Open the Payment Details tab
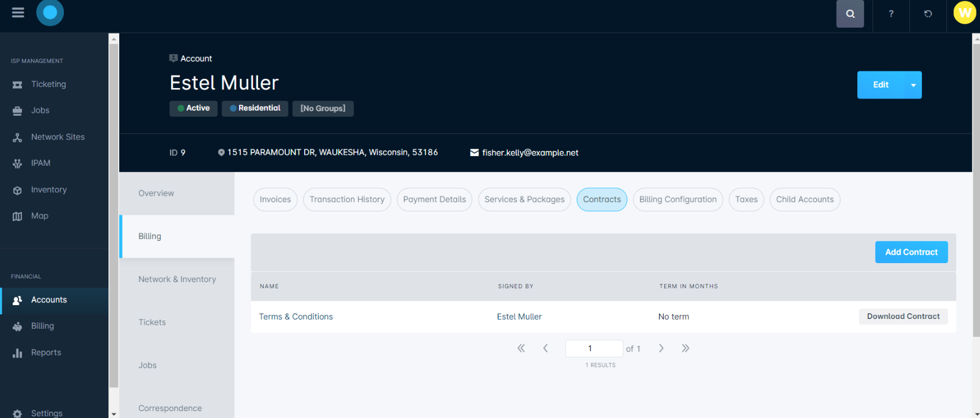 [x=434, y=200]
